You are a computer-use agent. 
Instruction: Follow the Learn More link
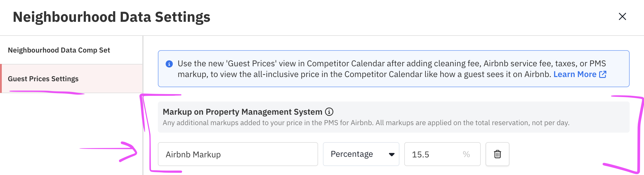coord(575,74)
